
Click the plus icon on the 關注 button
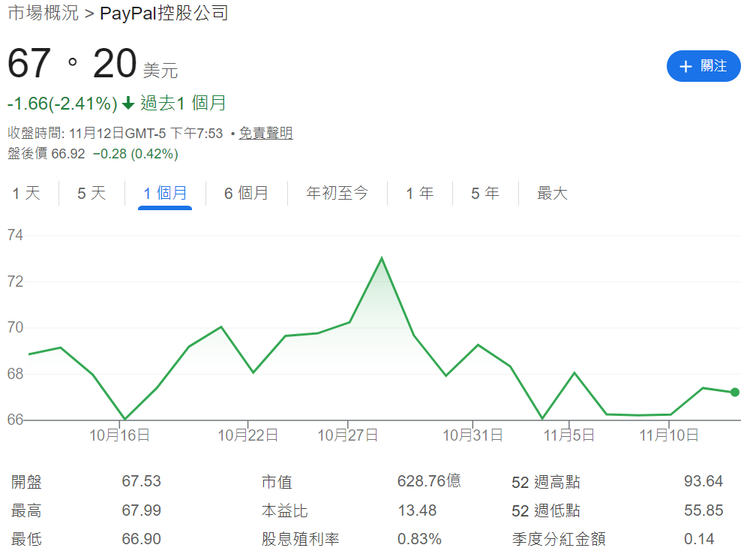685,66
